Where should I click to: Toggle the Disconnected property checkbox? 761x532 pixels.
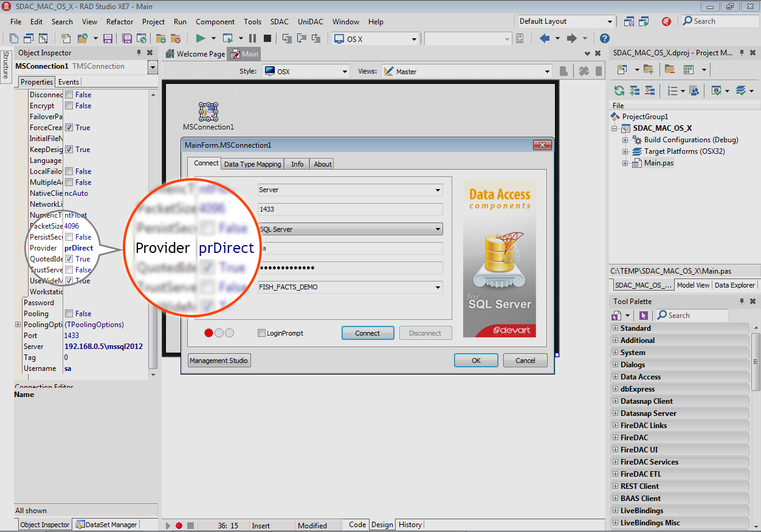(x=69, y=95)
